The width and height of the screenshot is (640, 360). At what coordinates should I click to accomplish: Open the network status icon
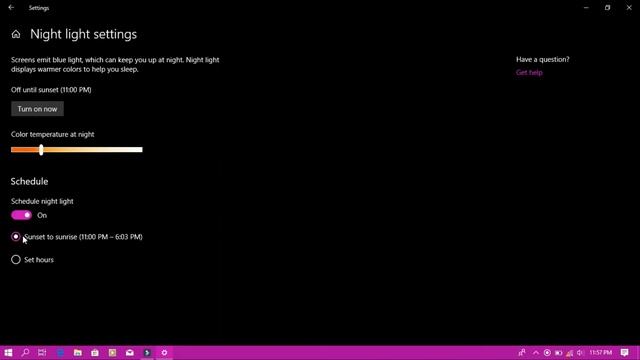click(x=569, y=353)
